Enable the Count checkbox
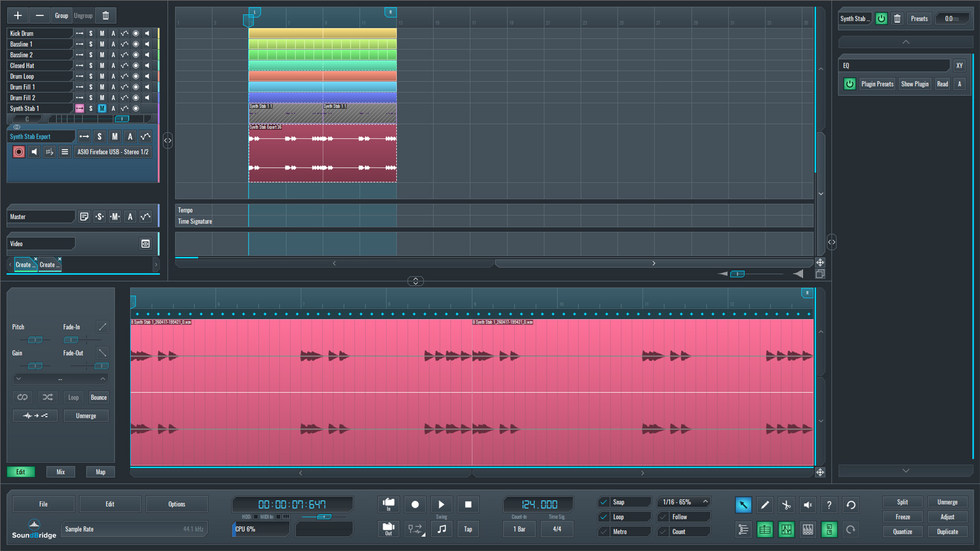 [664, 532]
